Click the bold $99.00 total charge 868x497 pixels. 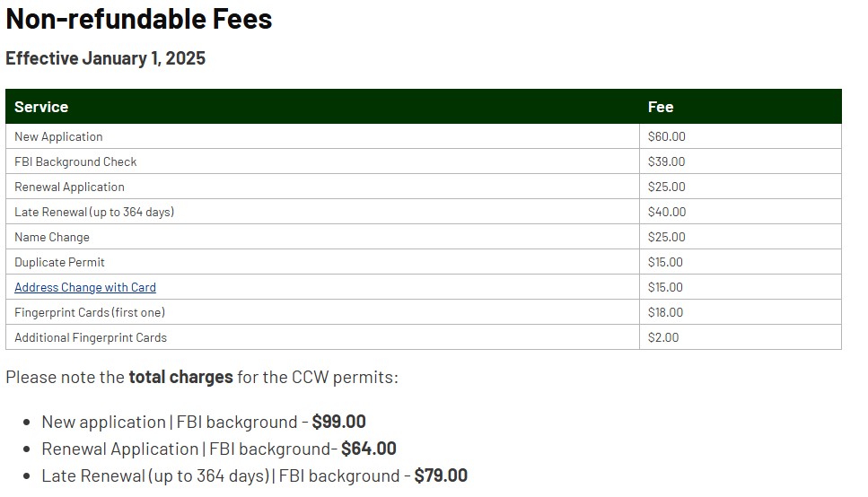click(x=338, y=423)
